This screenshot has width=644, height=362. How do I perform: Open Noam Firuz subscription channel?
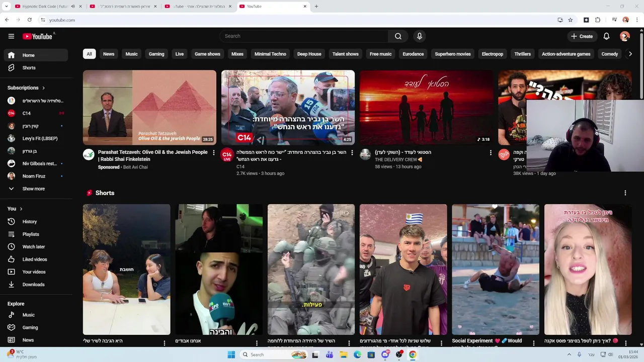tap(35, 176)
